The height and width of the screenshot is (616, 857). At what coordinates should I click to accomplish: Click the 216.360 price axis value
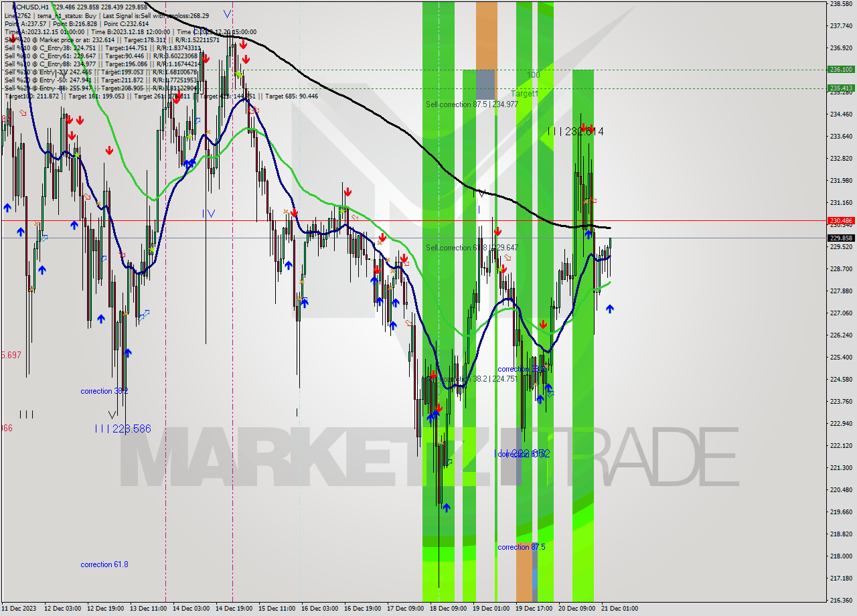coord(841,600)
